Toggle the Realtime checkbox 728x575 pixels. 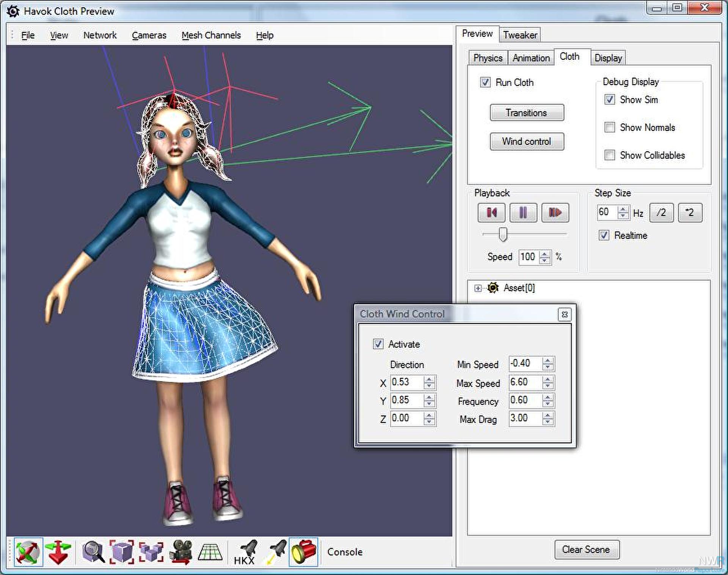click(x=604, y=235)
